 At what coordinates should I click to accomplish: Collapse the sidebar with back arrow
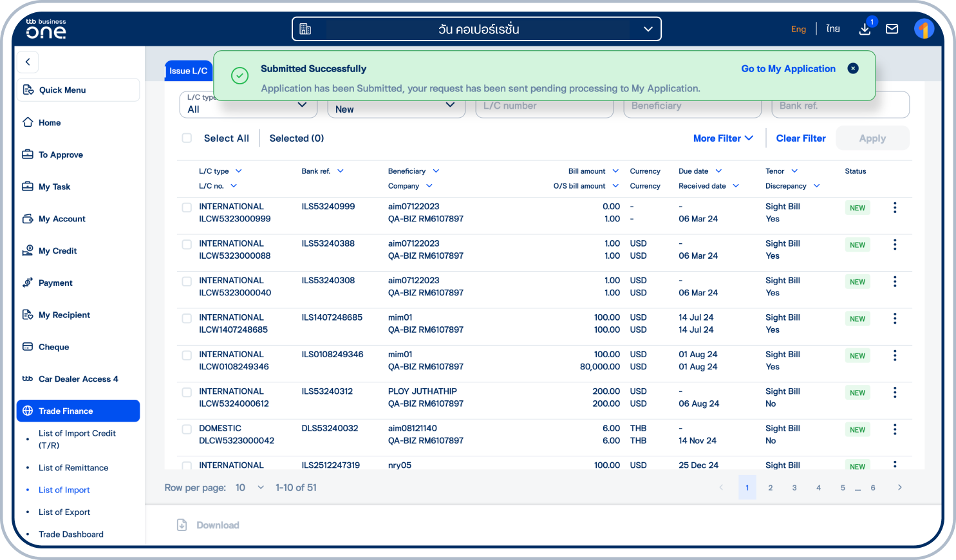28,62
